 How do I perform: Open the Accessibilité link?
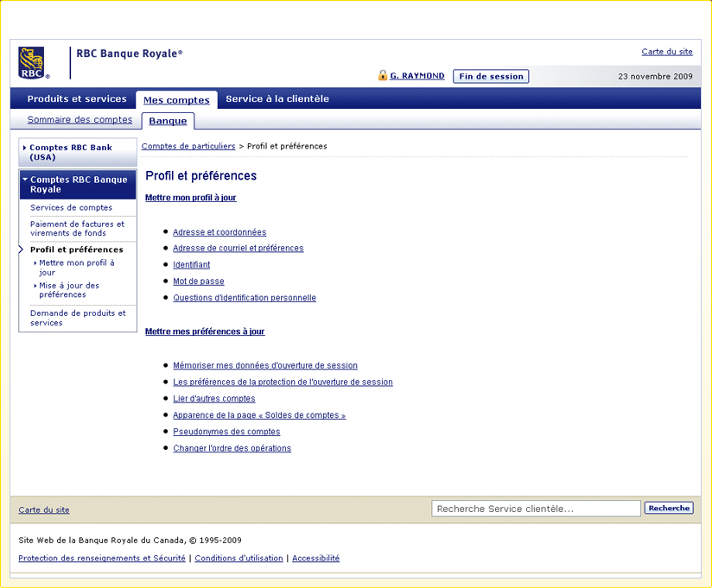click(x=316, y=558)
